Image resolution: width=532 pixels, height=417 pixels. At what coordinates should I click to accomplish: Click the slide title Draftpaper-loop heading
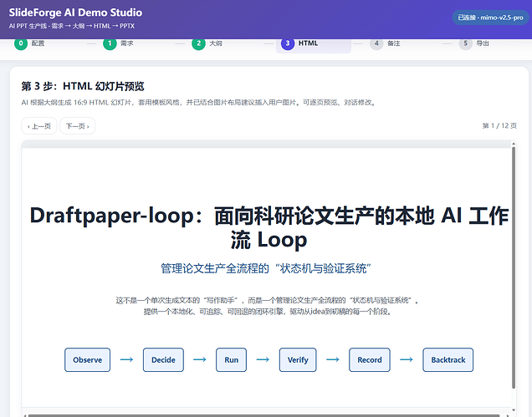click(x=269, y=227)
